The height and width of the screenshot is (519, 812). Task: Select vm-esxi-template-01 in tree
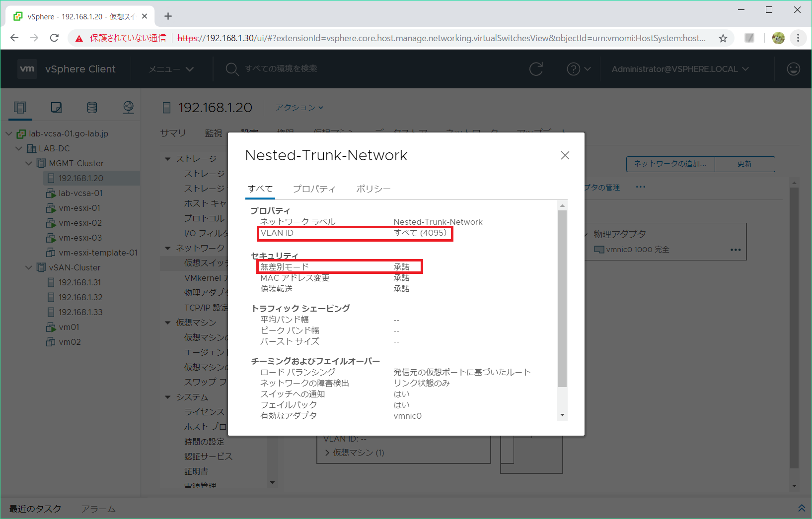pyautogui.click(x=98, y=253)
